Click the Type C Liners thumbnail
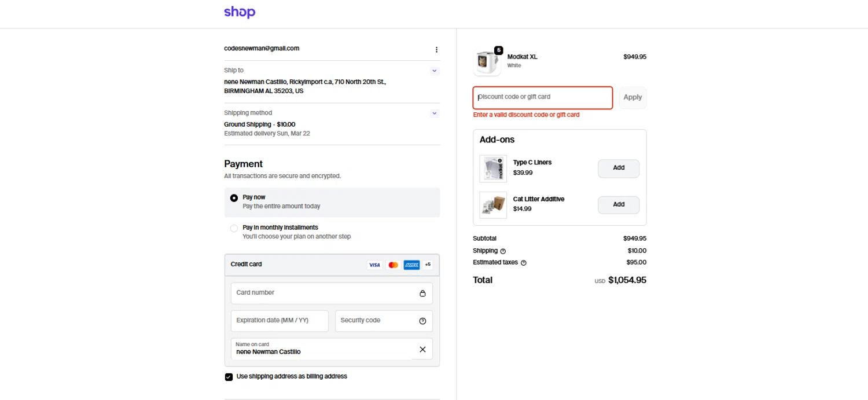Screen dimensions: 868x400 (493, 168)
